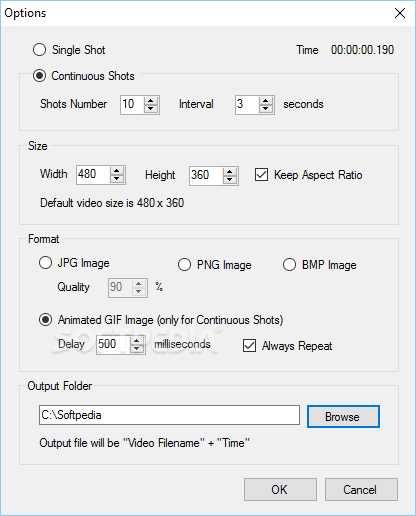Increase GIF Delay milliseconds value
416x516 pixels.
(137, 341)
